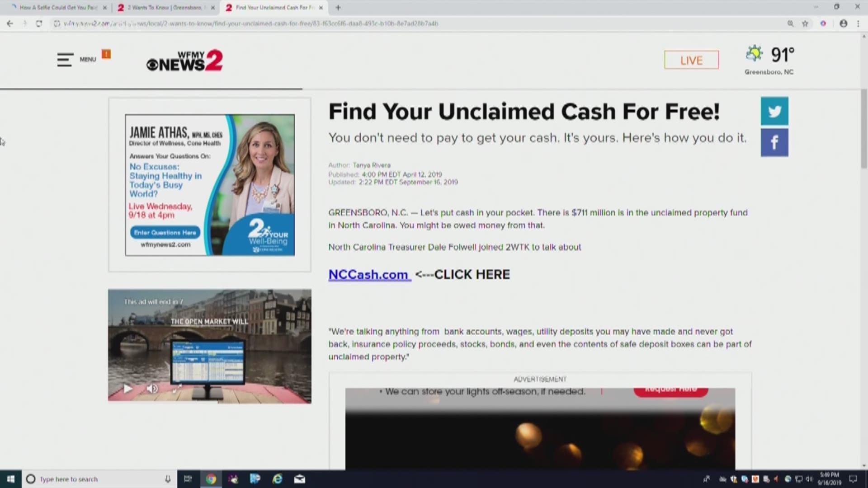Image resolution: width=868 pixels, height=488 pixels.
Task: Click the scrollbar down arrow
Action: pyautogui.click(x=864, y=466)
